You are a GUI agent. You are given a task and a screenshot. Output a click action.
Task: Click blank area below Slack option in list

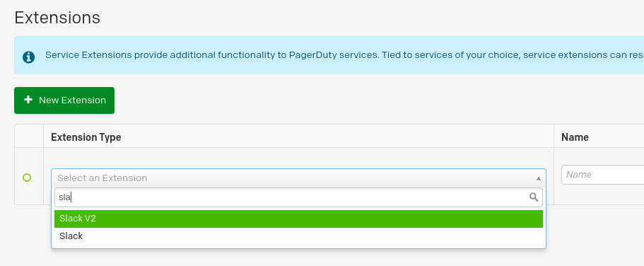tap(298, 247)
